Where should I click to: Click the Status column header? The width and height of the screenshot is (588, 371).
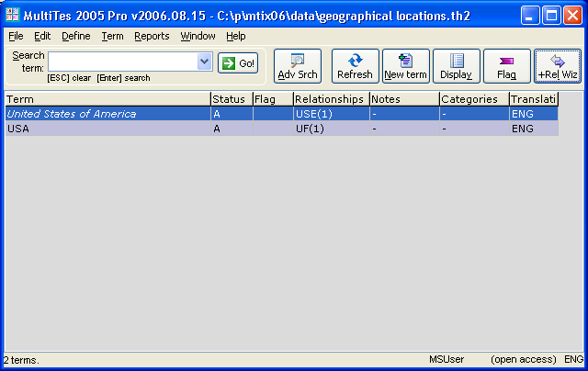(x=232, y=99)
